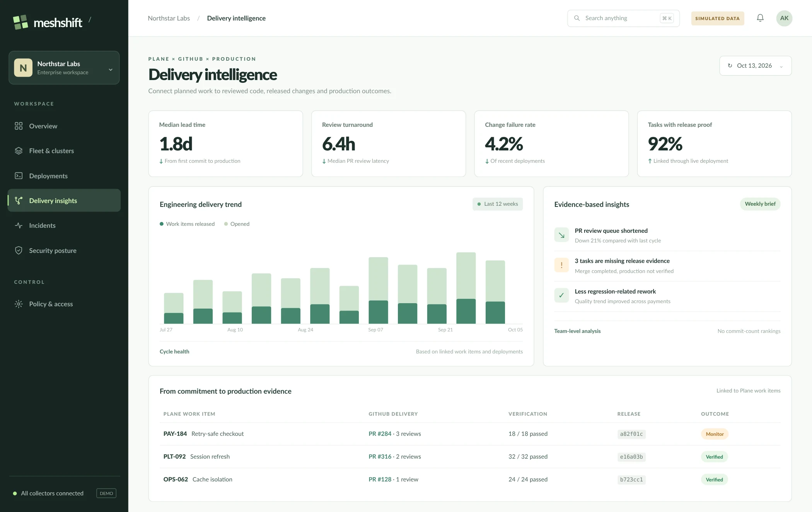
Task: Toggle the Opened legend series
Action: (x=237, y=224)
